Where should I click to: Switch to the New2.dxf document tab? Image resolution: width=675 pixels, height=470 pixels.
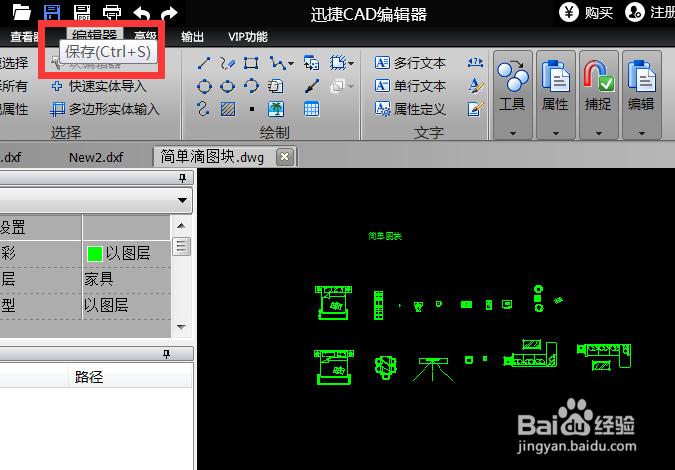tap(96, 157)
